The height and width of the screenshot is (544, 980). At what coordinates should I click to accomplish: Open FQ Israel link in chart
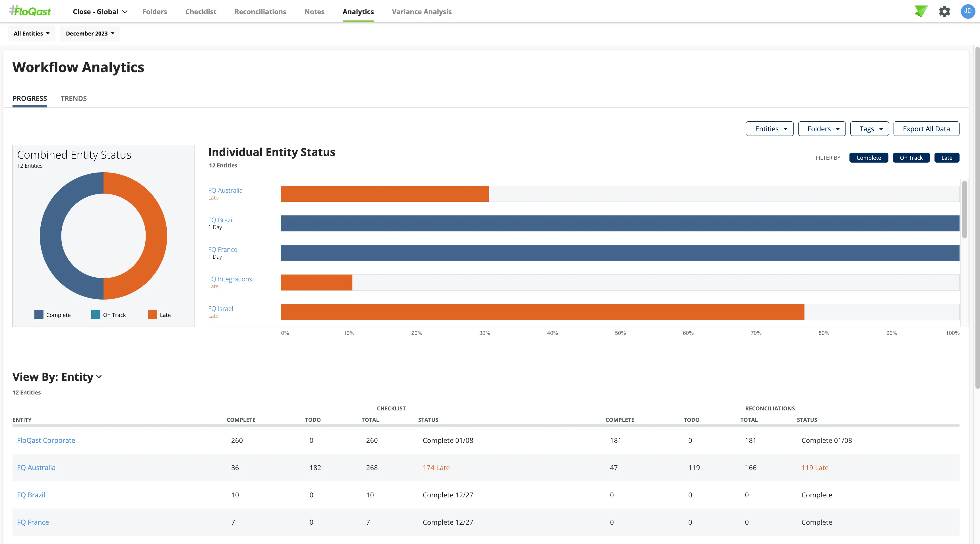pos(221,309)
